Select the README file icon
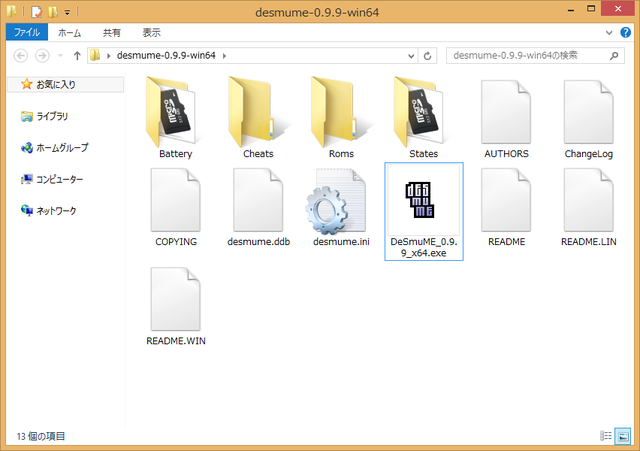640x451 pixels. coord(506,200)
